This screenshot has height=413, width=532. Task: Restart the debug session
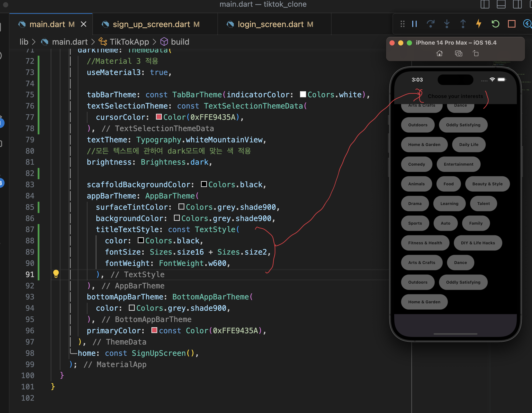coord(495,24)
